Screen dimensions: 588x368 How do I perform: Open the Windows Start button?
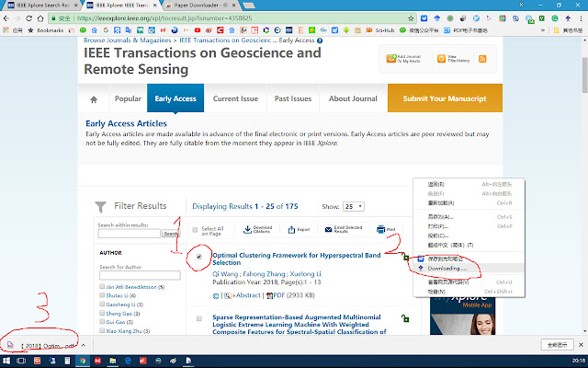[6, 361]
